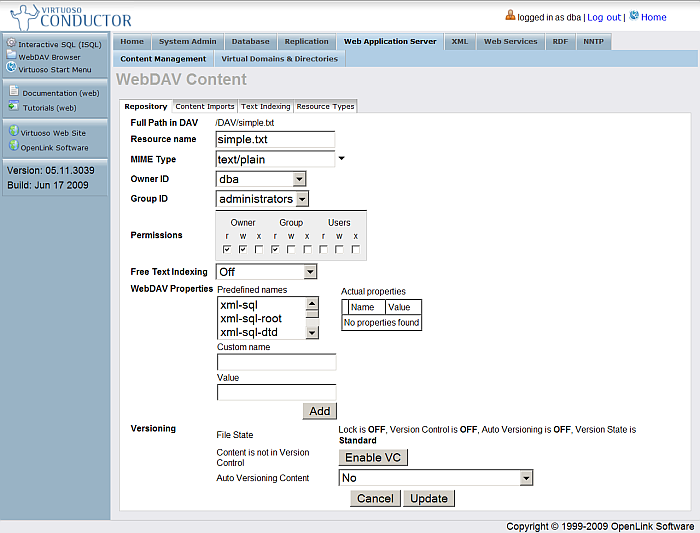The height and width of the screenshot is (533, 700).
Task: Click the Tutorials (web) icon
Action: point(14,106)
